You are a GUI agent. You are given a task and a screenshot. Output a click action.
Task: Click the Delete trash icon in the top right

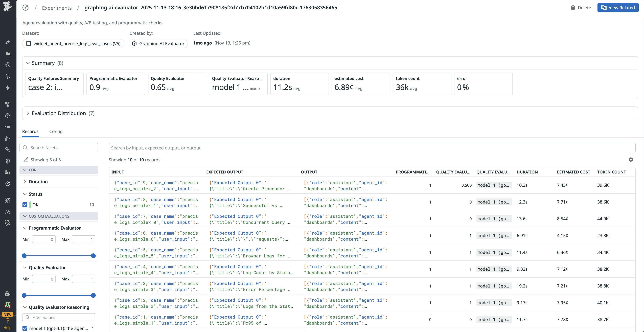[573, 8]
